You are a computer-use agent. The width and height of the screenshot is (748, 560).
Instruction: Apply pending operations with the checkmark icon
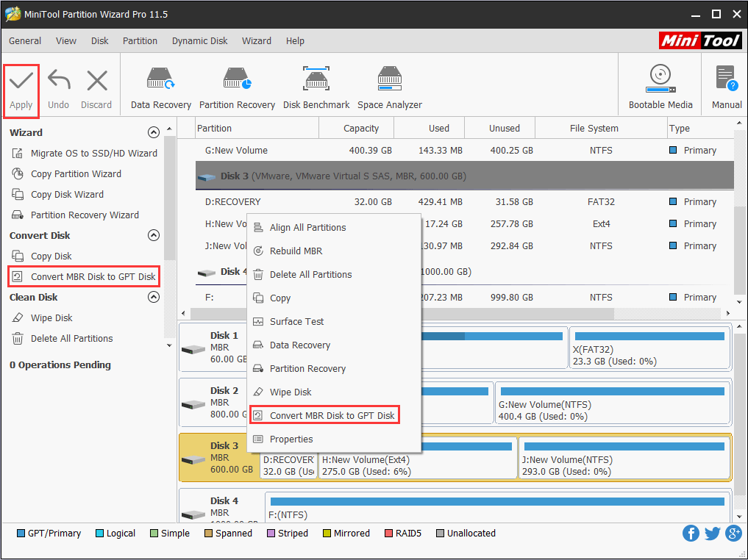[x=21, y=81]
